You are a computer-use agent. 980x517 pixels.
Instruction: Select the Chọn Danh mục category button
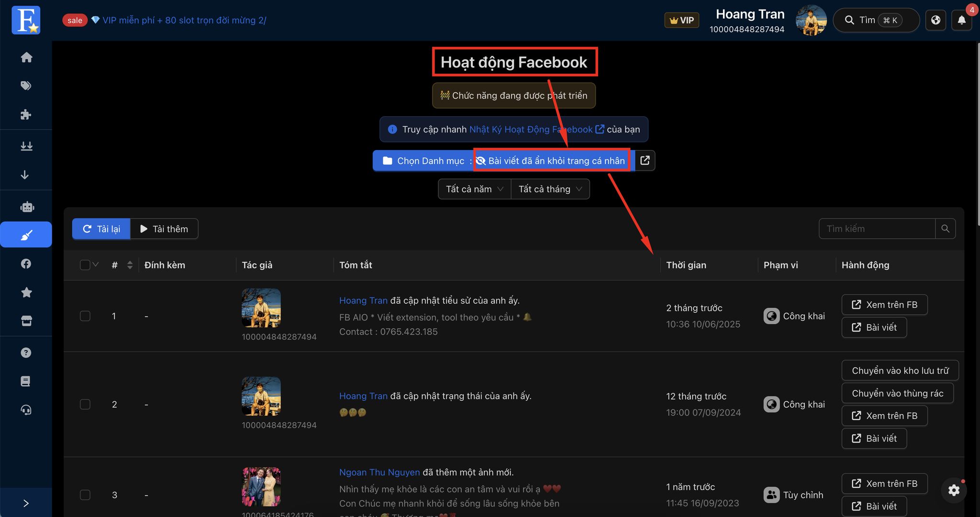423,161
